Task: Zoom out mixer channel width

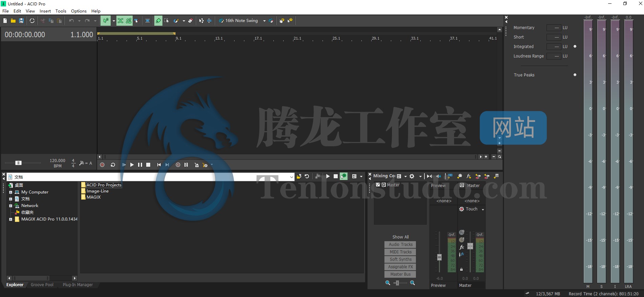Action: pos(388,283)
